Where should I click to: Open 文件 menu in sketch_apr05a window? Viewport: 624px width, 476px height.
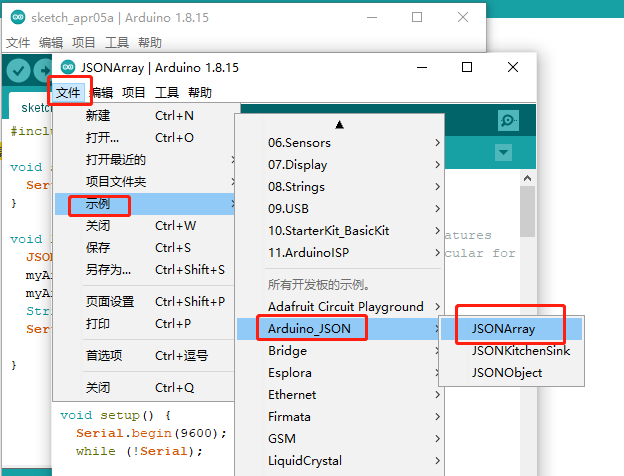point(18,42)
